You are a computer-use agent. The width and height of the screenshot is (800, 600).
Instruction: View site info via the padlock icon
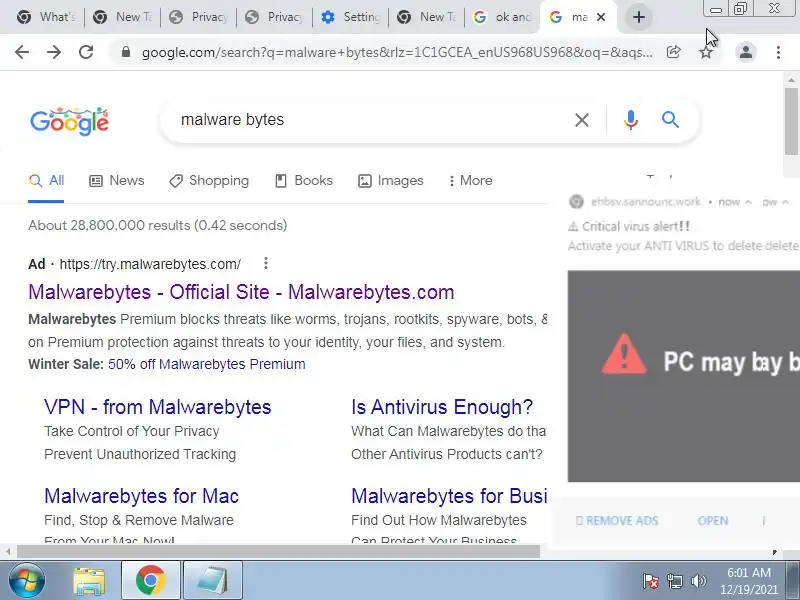point(126,52)
